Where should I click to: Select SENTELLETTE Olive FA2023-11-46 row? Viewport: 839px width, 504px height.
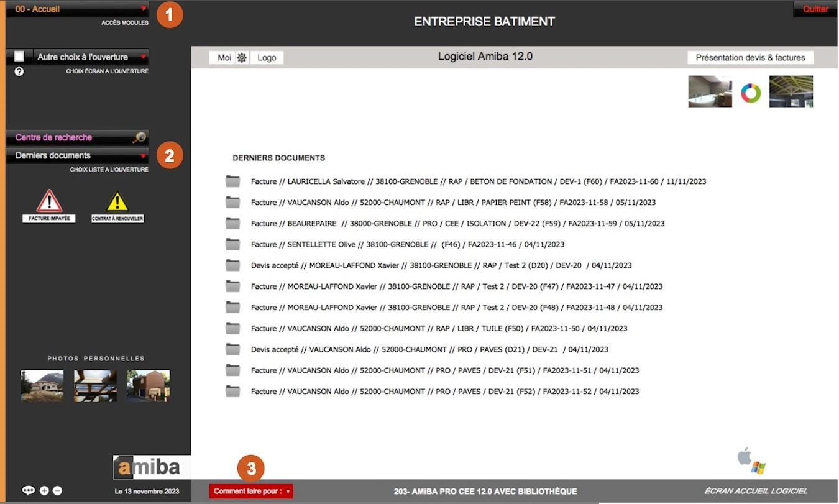(408, 245)
